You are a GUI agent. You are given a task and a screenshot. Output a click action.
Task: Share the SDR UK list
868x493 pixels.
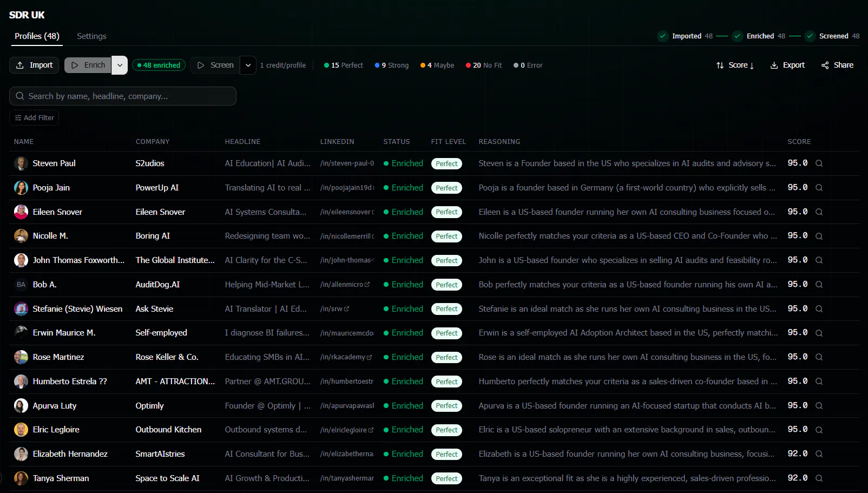837,65
